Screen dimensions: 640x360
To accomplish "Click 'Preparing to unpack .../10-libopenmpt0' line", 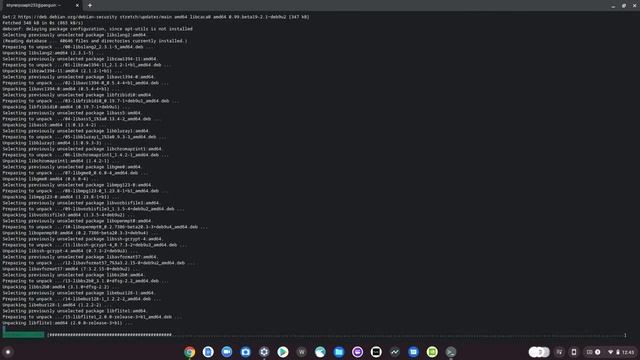I will point(104,227).
